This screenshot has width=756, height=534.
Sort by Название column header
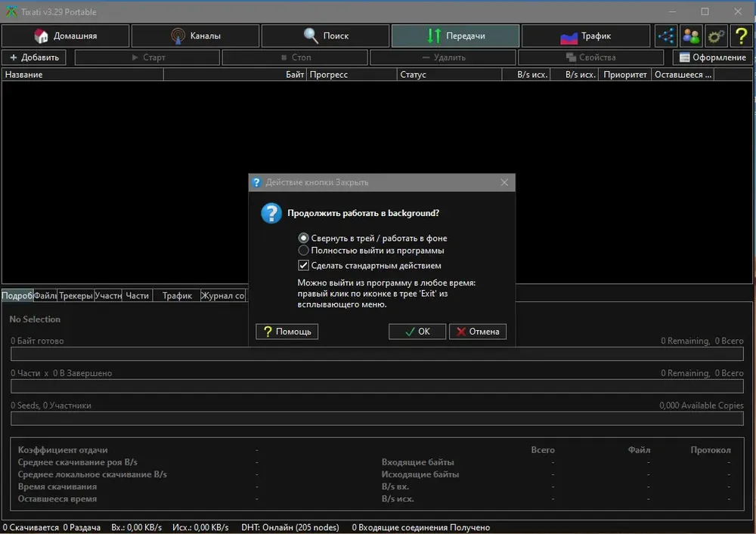[83, 75]
